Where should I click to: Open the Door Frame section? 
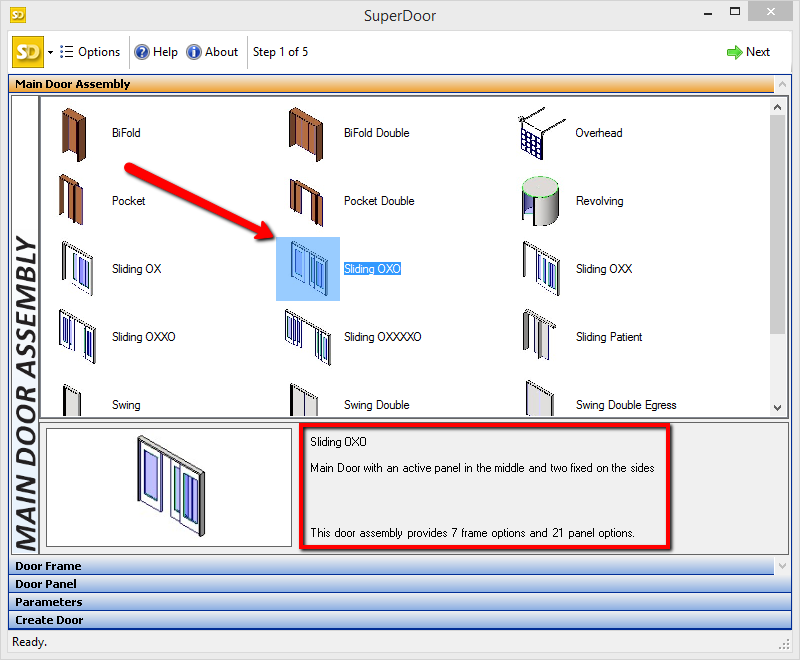[391, 566]
